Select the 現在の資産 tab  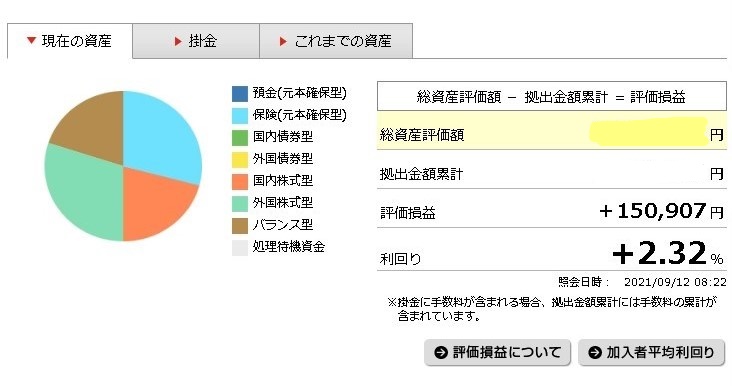pyautogui.click(x=70, y=41)
